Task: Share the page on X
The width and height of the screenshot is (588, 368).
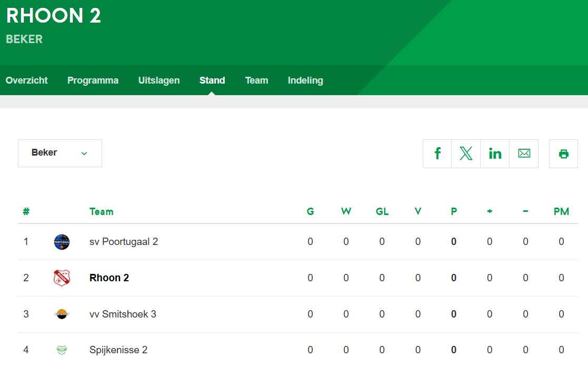Action: [466, 154]
